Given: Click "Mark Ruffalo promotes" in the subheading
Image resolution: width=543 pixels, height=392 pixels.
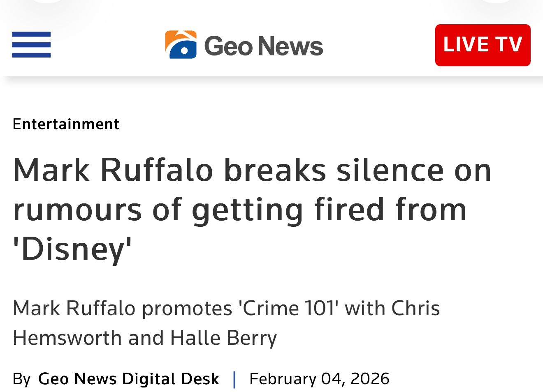Looking at the screenshot, I should [123, 308].
